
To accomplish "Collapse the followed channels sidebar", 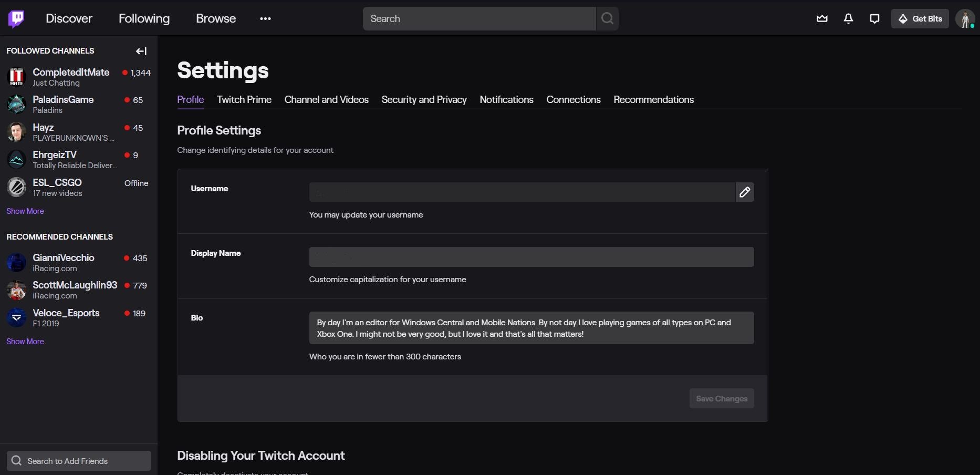I will pyautogui.click(x=141, y=51).
